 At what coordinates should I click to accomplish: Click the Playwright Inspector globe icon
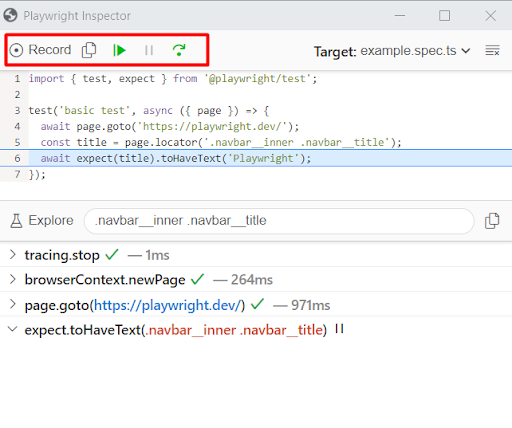click(x=10, y=15)
